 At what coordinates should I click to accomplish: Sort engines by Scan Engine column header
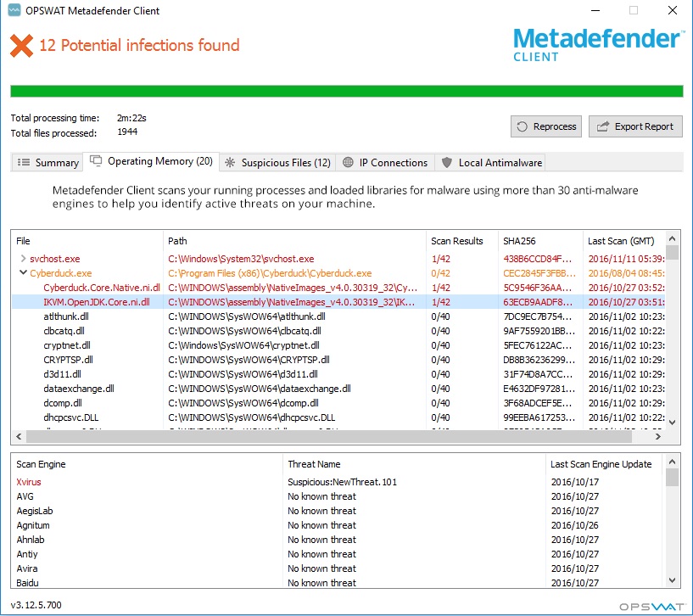(x=147, y=464)
